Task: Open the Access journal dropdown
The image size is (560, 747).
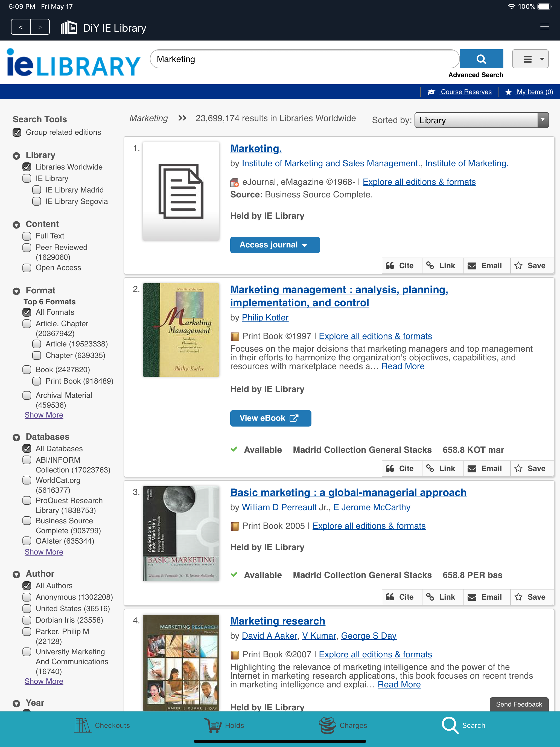Action: (x=275, y=245)
